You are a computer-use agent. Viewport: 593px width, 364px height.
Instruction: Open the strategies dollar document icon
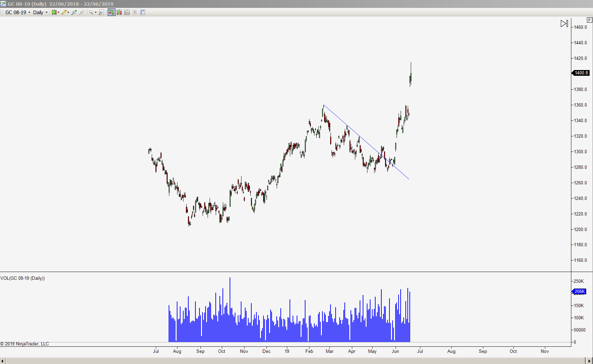(x=135, y=13)
